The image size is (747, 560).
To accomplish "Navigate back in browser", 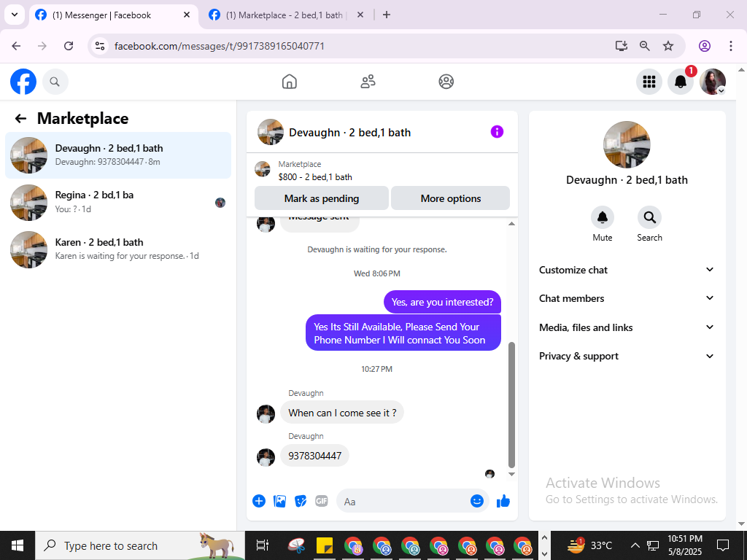I will 16,46.
